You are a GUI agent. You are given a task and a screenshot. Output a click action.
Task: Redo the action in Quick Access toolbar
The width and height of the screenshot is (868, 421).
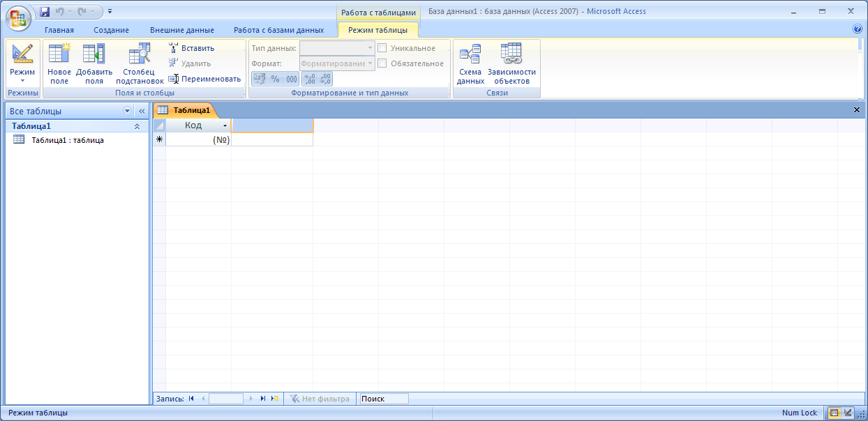[82, 12]
